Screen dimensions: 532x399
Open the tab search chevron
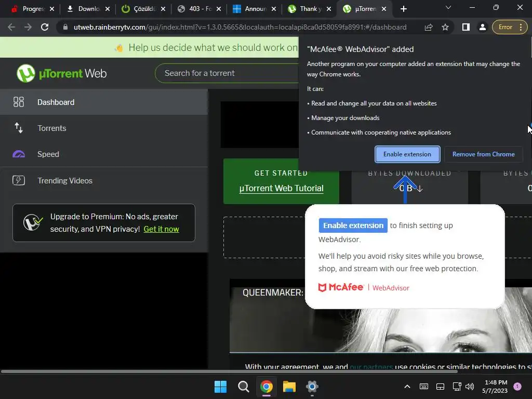tap(448, 7)
